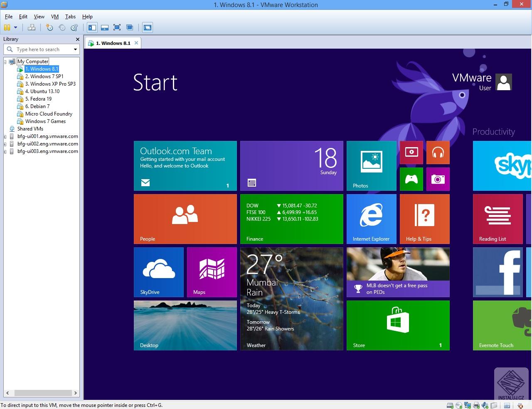Open the snapshot manager toolbar icon

tap(74, 27)
